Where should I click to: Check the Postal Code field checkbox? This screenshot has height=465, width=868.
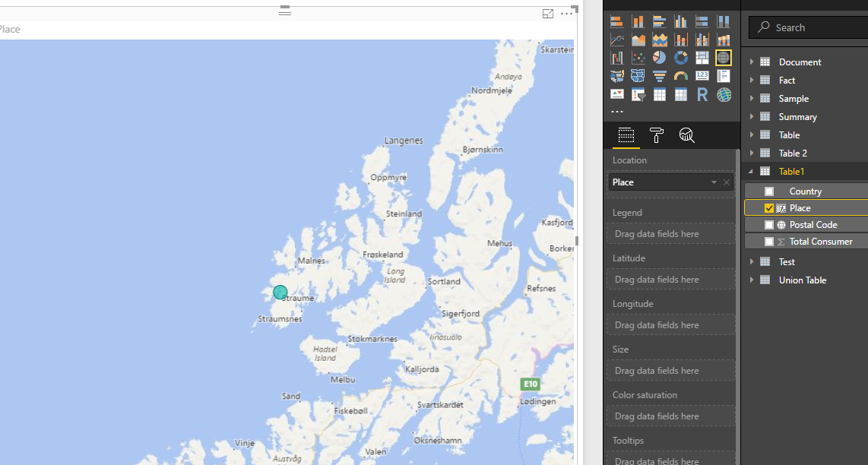point(769,225)
